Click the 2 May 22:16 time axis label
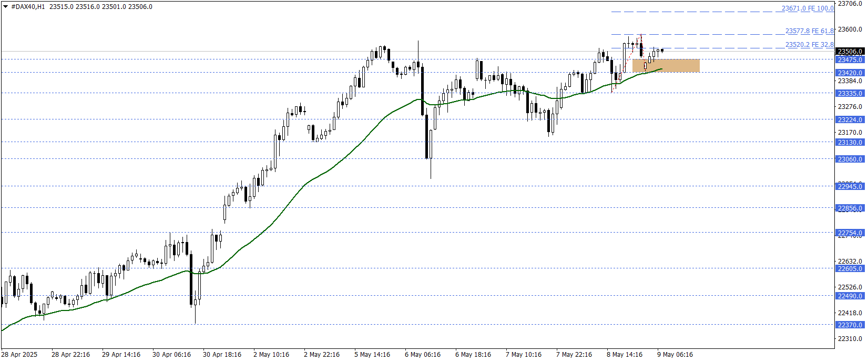 (x=322, y=355)
